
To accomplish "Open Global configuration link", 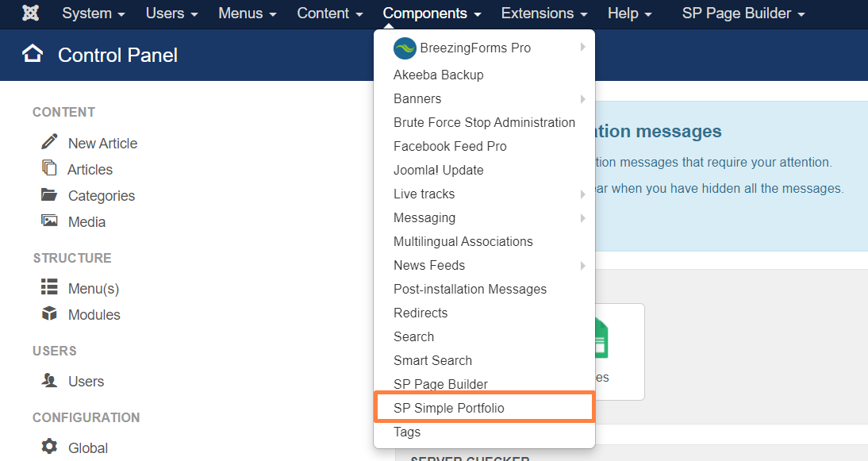I will tap(88, 448).
